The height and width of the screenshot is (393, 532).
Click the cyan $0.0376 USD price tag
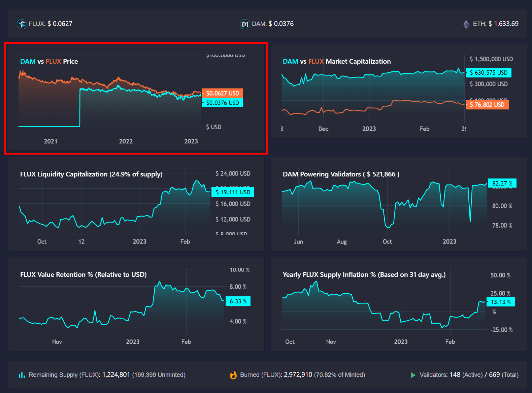click(222, 103)
